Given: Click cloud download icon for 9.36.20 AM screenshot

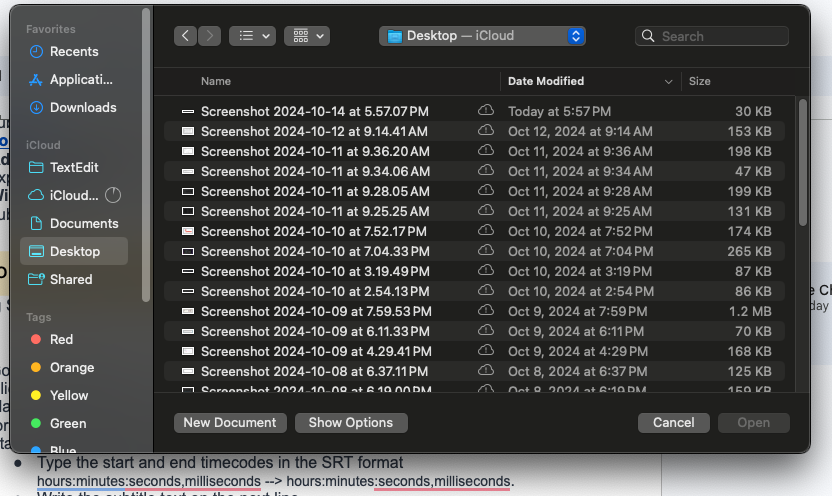Looking at the screenshot, I should (486, 151).
